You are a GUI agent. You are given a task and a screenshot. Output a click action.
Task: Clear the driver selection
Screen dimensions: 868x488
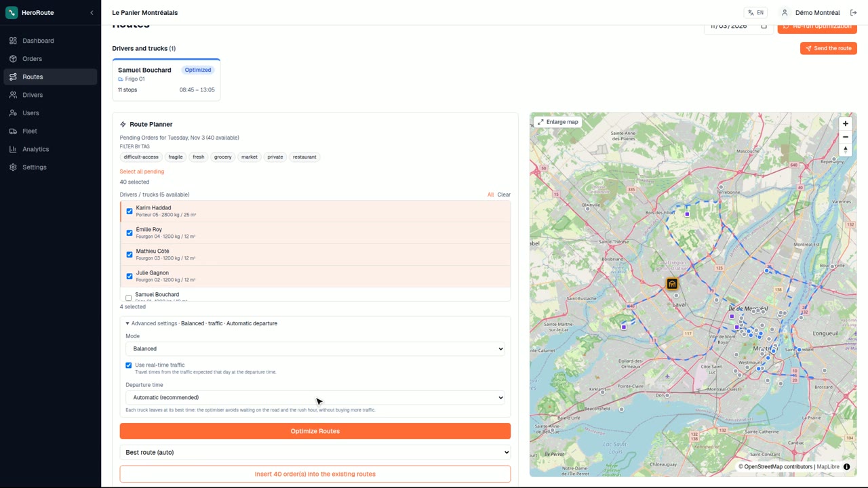[x=504, y=195]
